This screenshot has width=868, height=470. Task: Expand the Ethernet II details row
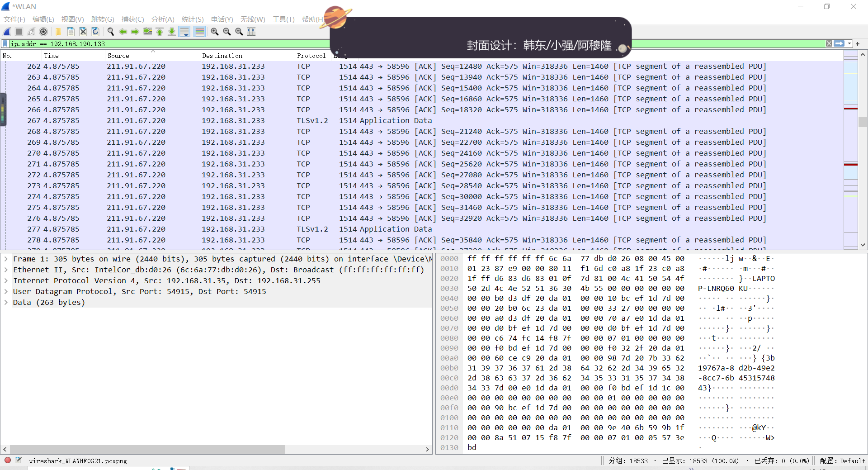click(6, 270)
